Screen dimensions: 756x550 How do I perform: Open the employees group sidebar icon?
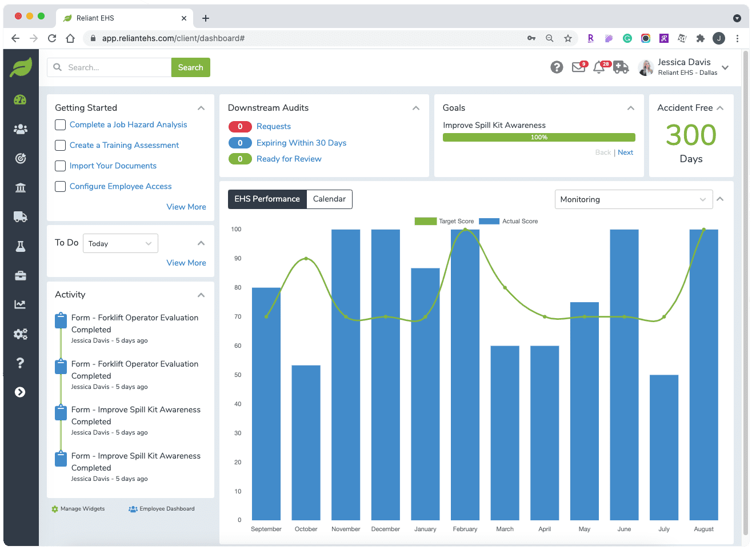point(20,129)
